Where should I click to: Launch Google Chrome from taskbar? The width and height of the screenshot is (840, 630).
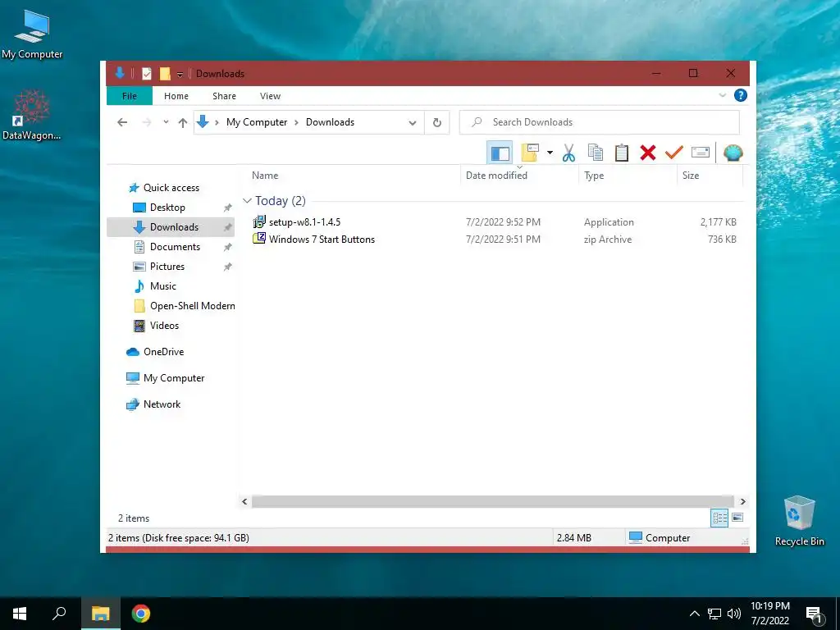[141, 614]
